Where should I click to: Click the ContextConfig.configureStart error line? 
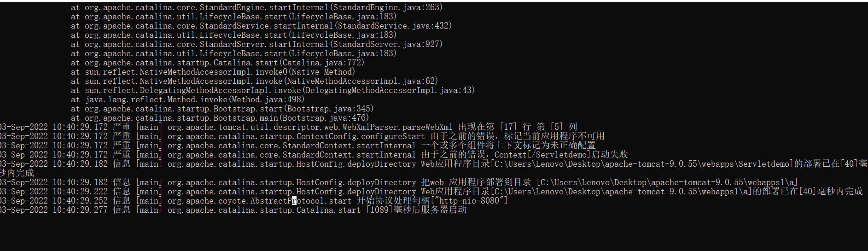click(302, 136)
